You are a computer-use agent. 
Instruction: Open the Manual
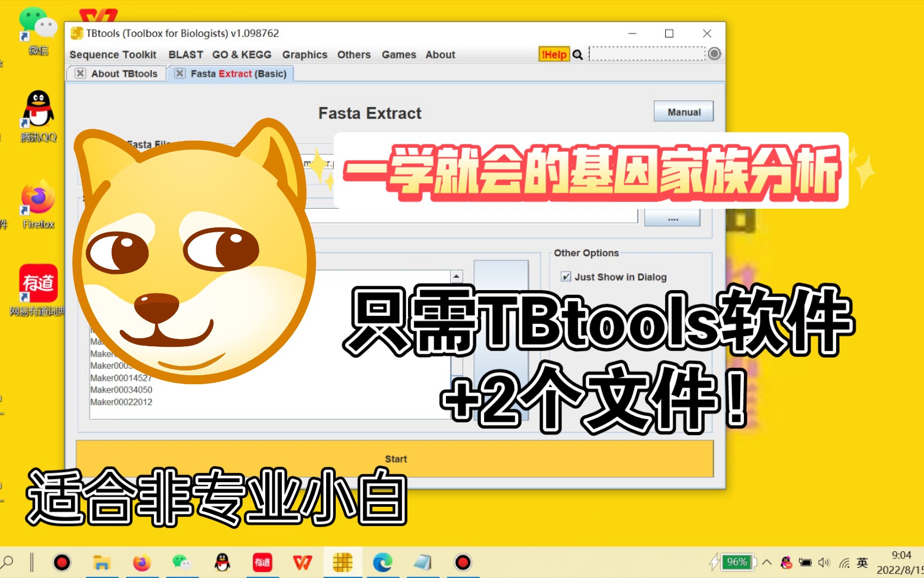click(x=683, y=111)
